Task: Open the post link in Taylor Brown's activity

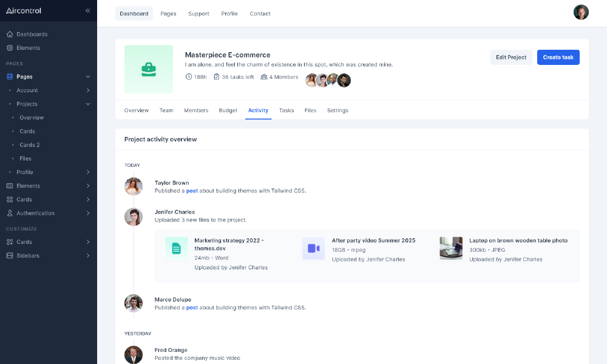Action: click(192, 190)
